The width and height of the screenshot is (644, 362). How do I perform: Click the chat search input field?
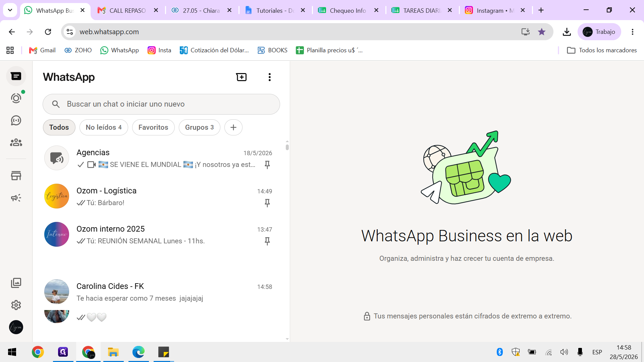pyautogui.click(x=161, y=104)
